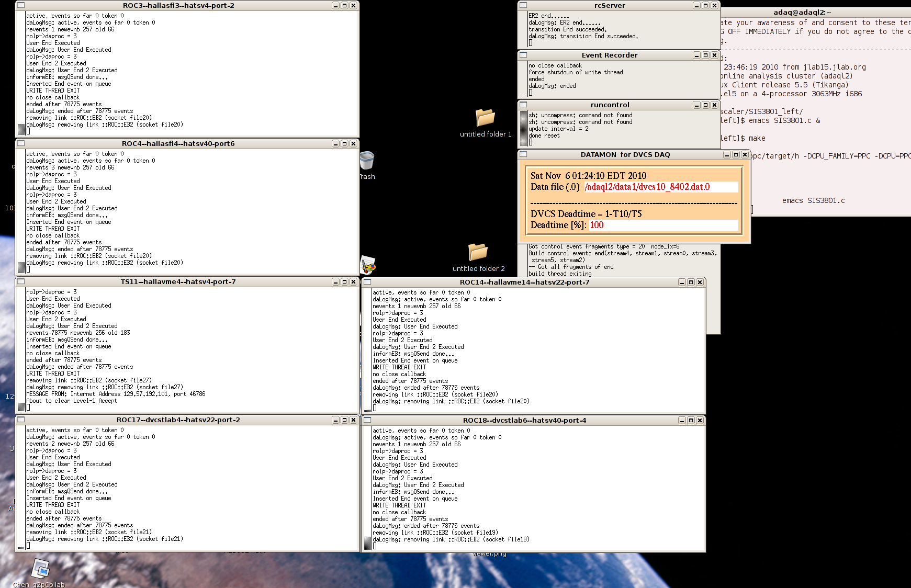Screen dimensions: 911x588
Task: Close the rcServer window
Action: pos(714,5)
